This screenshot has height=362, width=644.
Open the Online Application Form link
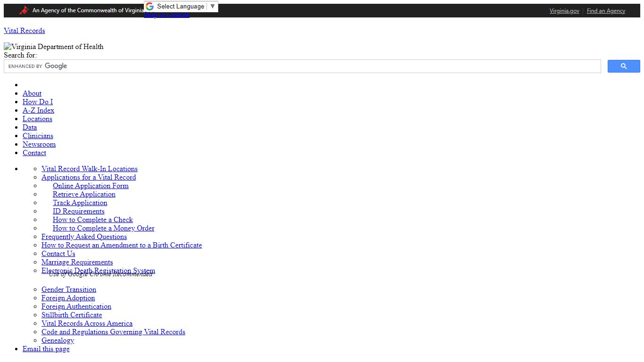91,186
